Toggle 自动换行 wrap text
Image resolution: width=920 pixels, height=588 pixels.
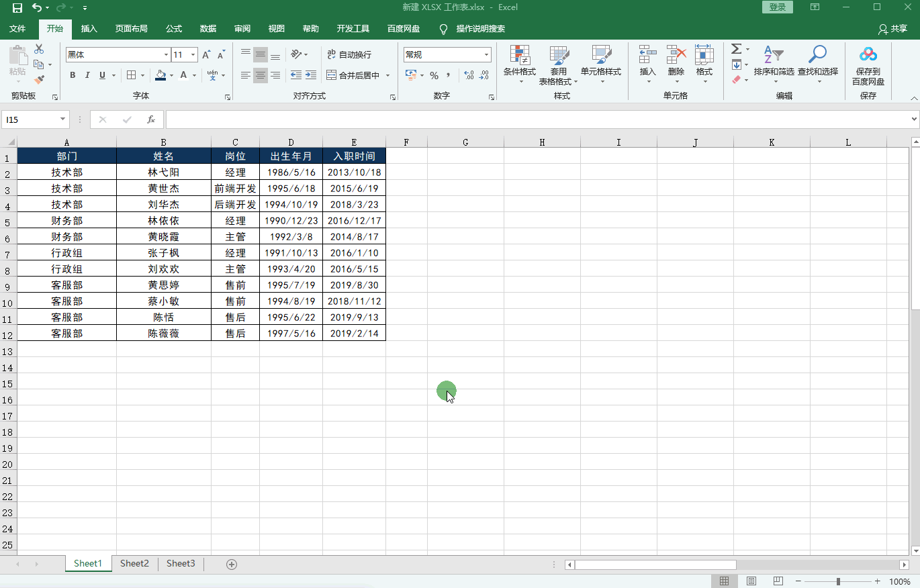point(349,54)
